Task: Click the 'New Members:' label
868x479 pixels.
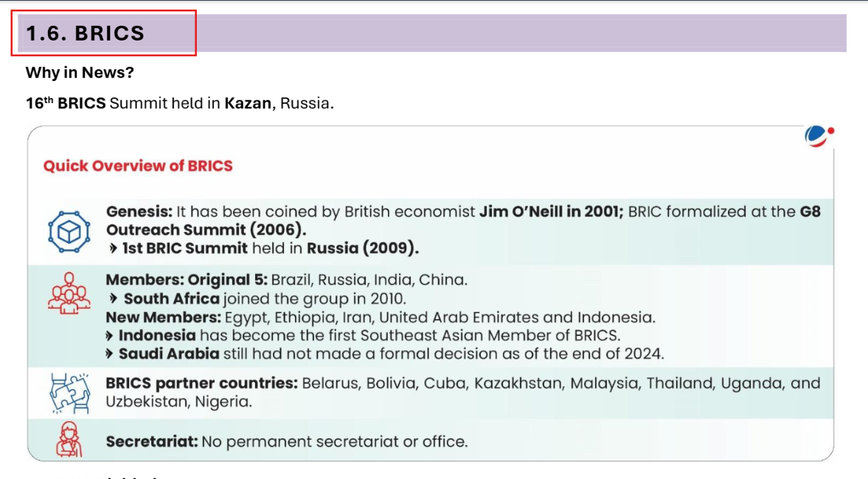Action: (x=163, y=318)
